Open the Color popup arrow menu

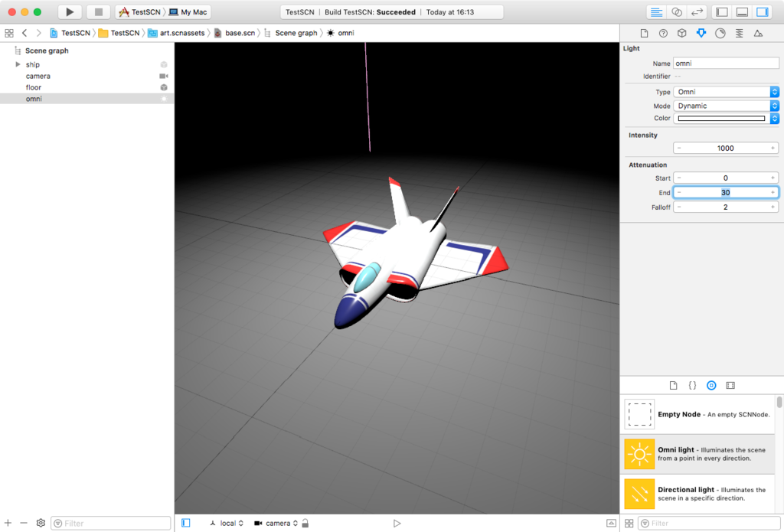click(775, 119)
